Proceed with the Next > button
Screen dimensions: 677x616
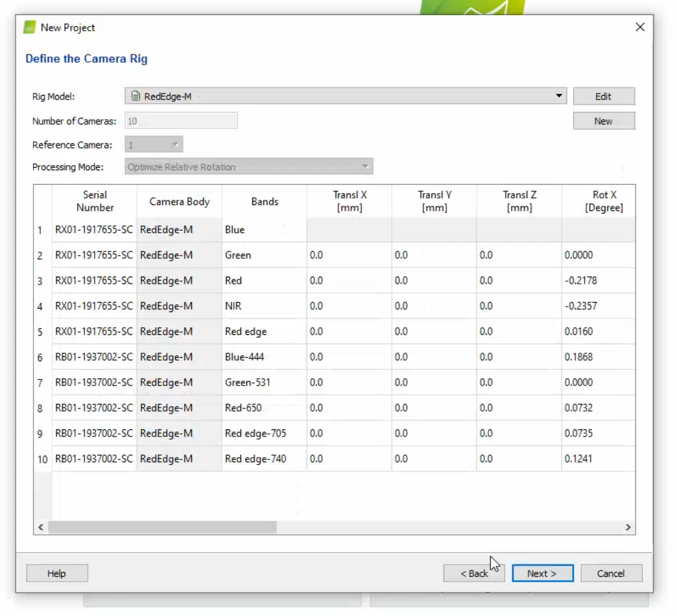tap(543, 573)
